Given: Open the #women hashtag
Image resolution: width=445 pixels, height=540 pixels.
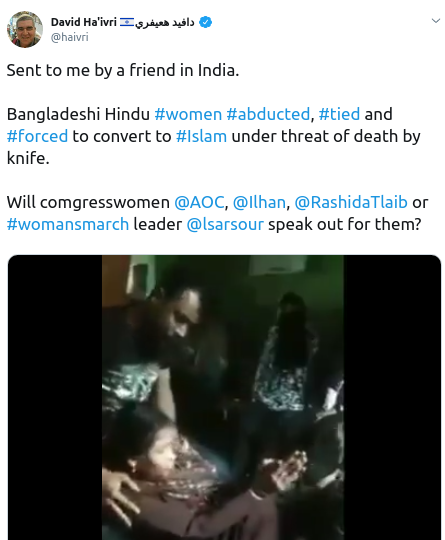Looking at the screenshot, I should coord(188,114).
